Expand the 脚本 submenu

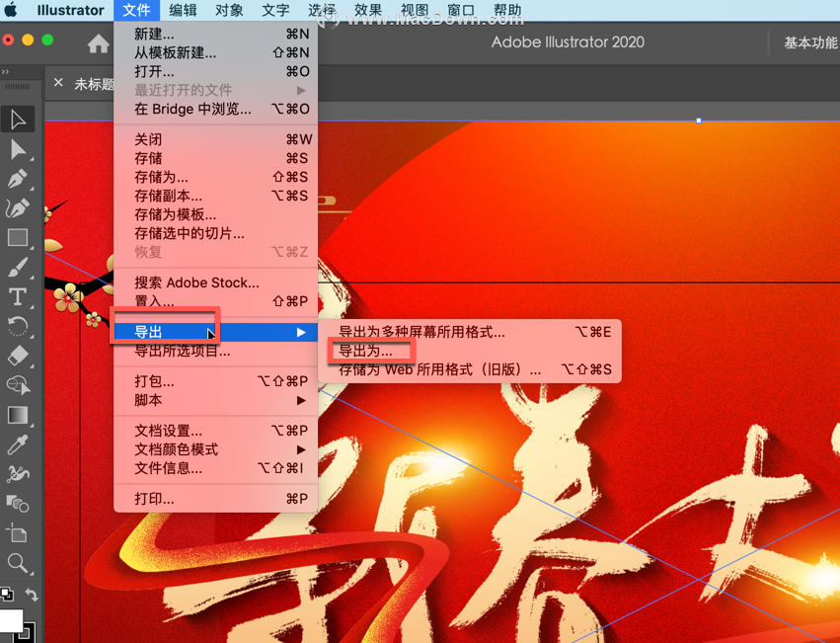coord(216,401)
